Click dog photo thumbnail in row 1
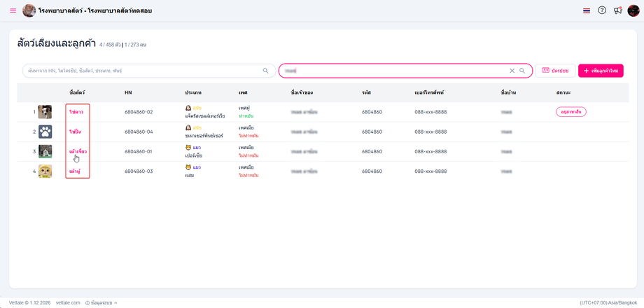Screen dimensions: 644x308 pyautogui.click(x=45, y=112)
